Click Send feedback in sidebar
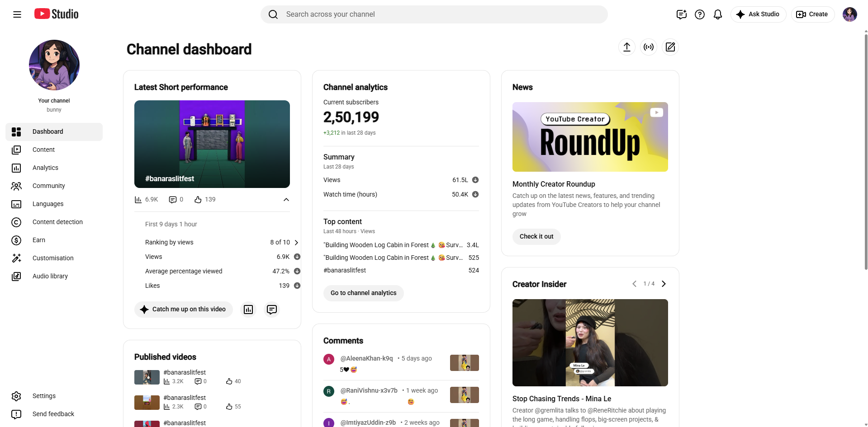This screenshot has width=868, height=427. tap(54, 414)
